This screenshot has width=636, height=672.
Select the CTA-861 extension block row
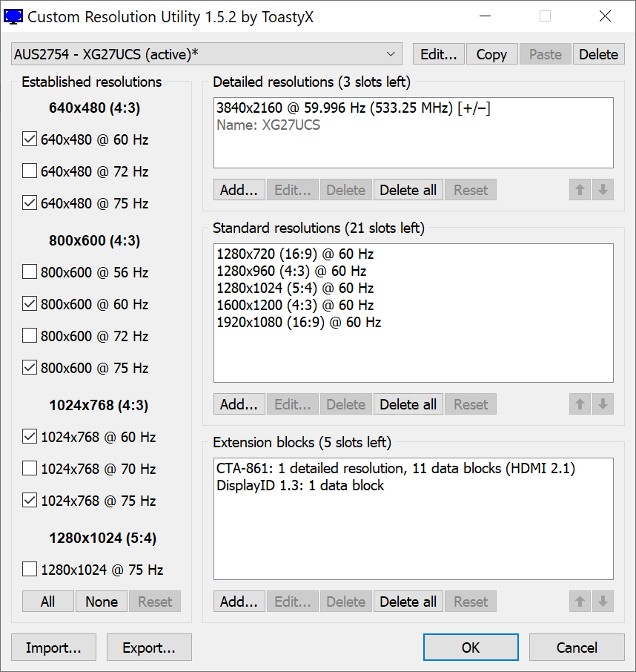point(414,468)
